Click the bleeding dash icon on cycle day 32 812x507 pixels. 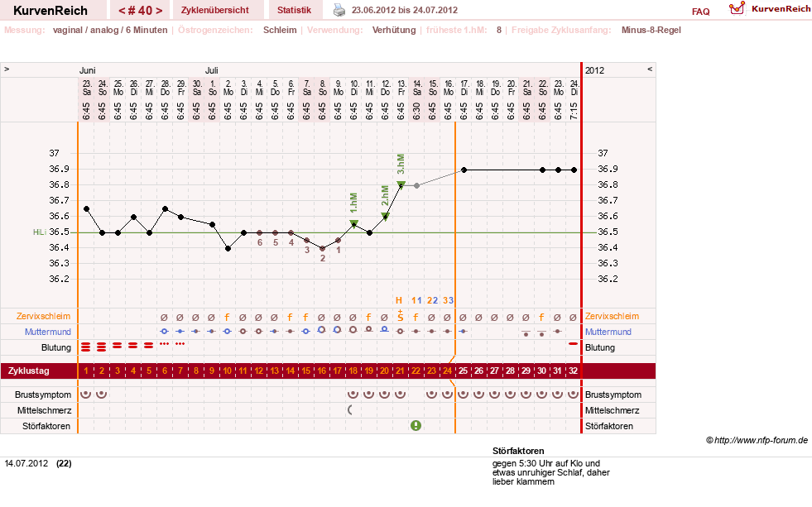(574, 343)
